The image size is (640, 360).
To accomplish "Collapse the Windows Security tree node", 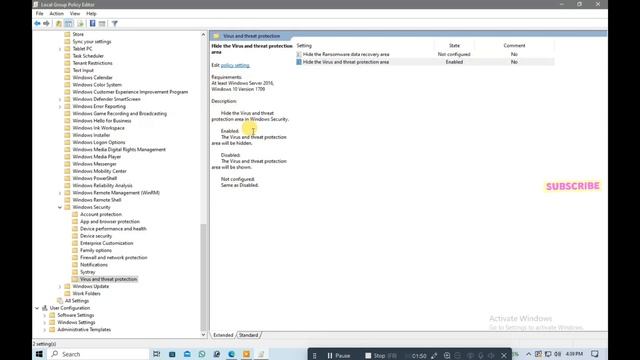I will click(60, 207).
